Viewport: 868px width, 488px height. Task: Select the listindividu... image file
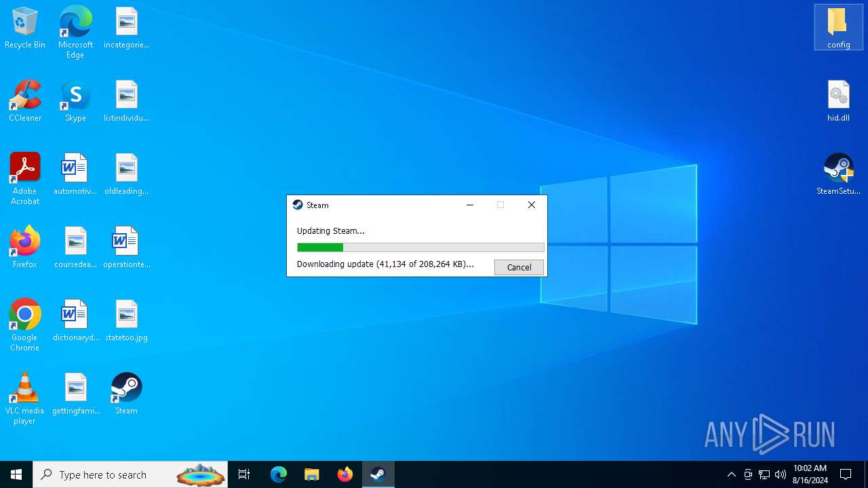pyautogui.click(x=127, y=102)
